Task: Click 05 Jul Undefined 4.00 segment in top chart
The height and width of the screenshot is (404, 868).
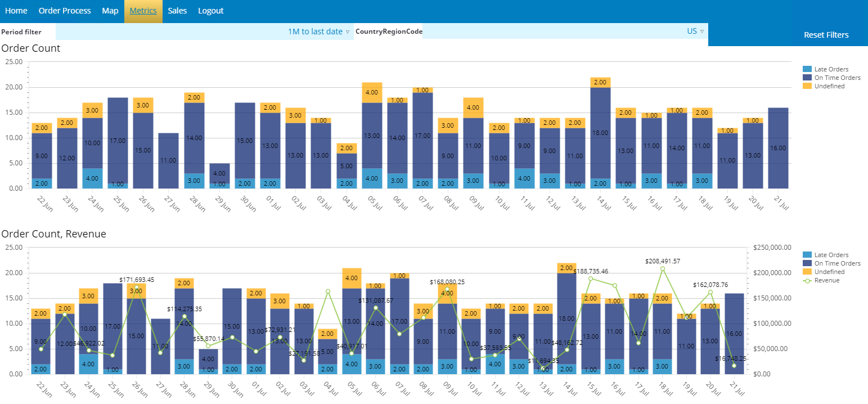Action: coord(372,92)
